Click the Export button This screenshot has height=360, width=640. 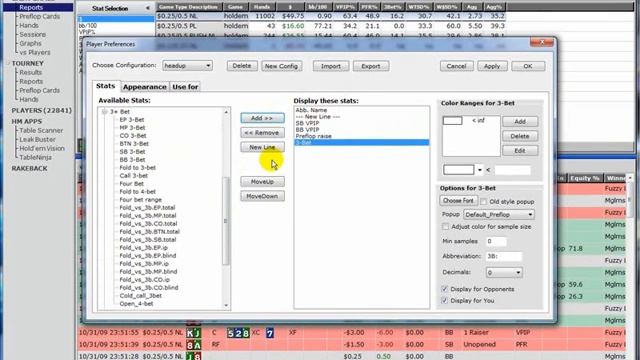coord(371,66)
